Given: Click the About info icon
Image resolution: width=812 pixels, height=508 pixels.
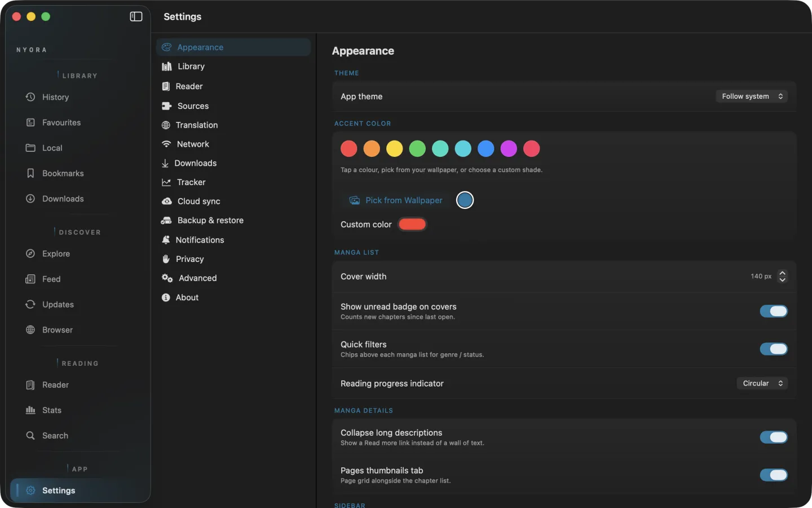Looking at the screenshot, I should [x=166, y=297].
